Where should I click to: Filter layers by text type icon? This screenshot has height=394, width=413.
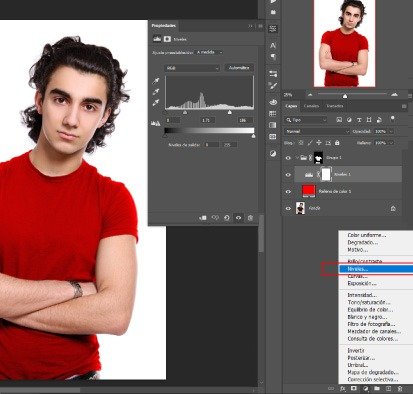coord(359,120)
